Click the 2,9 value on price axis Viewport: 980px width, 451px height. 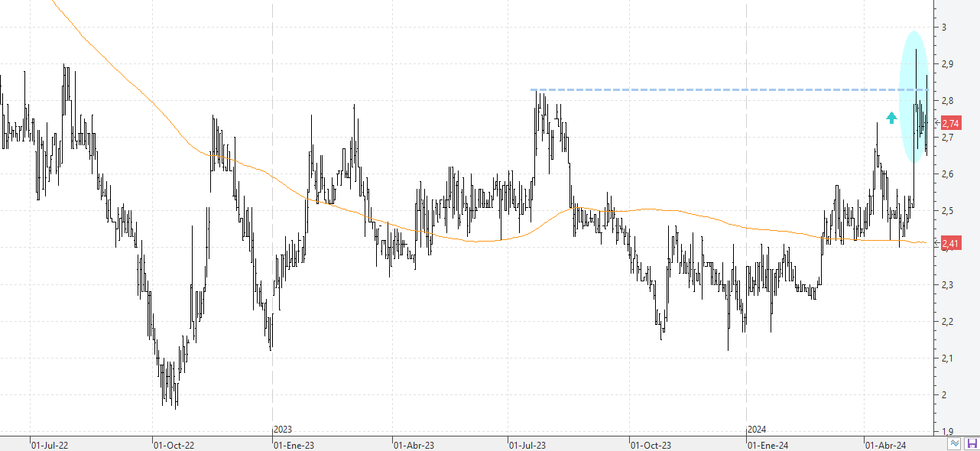[x=948, y=64]
